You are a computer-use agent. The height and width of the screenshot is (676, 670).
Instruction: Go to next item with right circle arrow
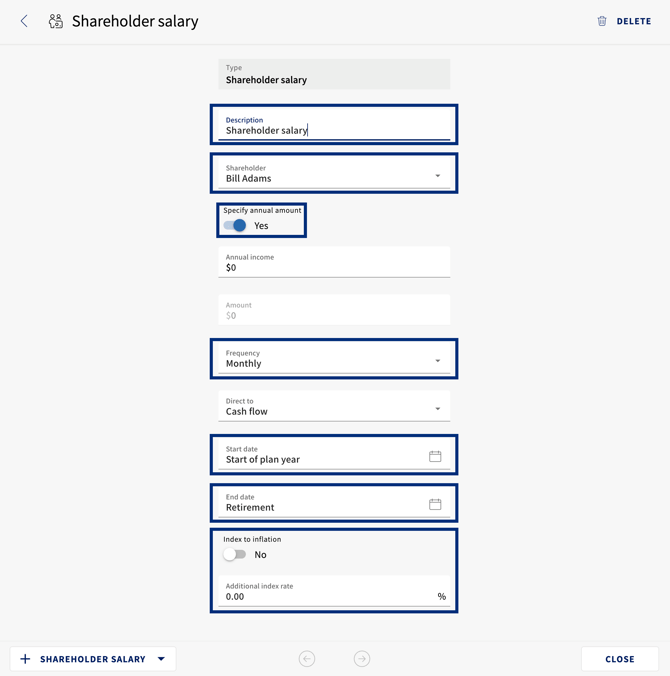[x=362, y=659]
